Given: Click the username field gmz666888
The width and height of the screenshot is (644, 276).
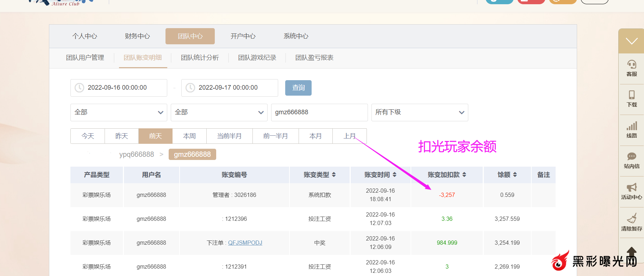Looking at the screenshot, I should pos(319,113).
